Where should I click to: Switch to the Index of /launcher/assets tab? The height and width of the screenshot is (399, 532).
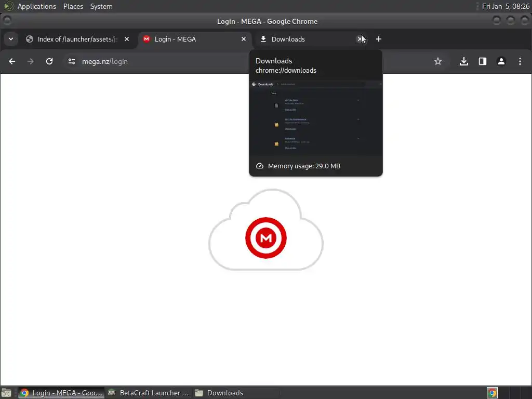coord(77,39)
